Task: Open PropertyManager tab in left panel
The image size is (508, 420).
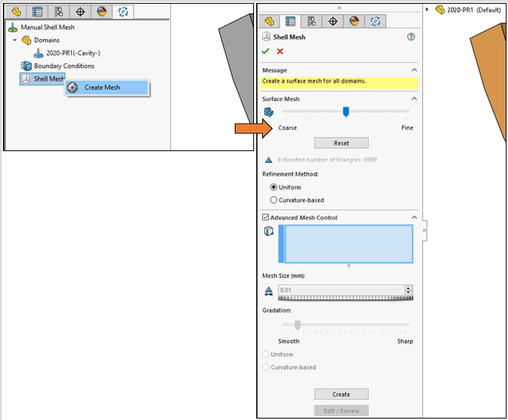Action: pyautogui.click(x=37, y=12)
